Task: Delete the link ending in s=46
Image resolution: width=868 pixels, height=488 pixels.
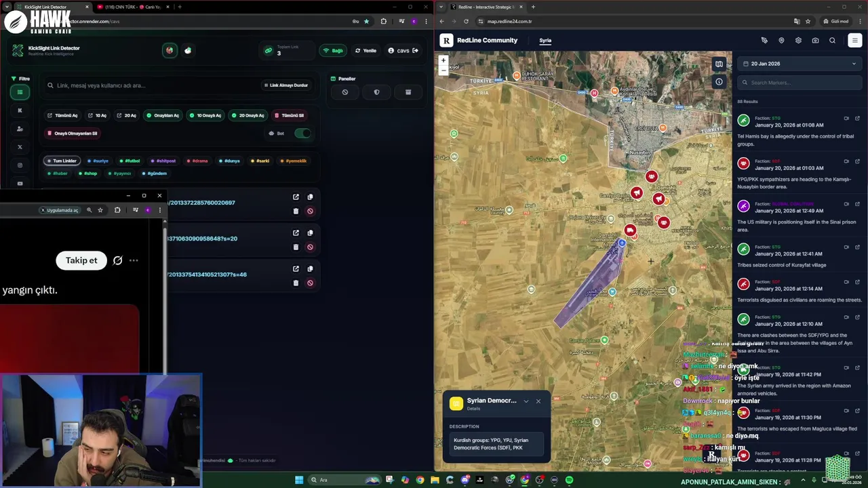Action: (x=296, y=283)
